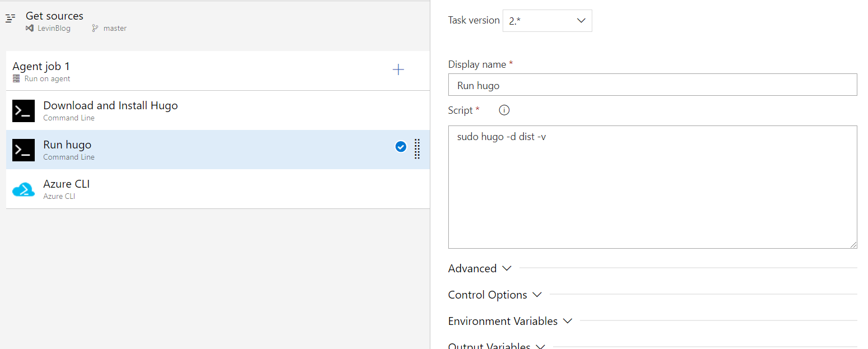
Task: Open the Task version dropdown
Action: 547,21
